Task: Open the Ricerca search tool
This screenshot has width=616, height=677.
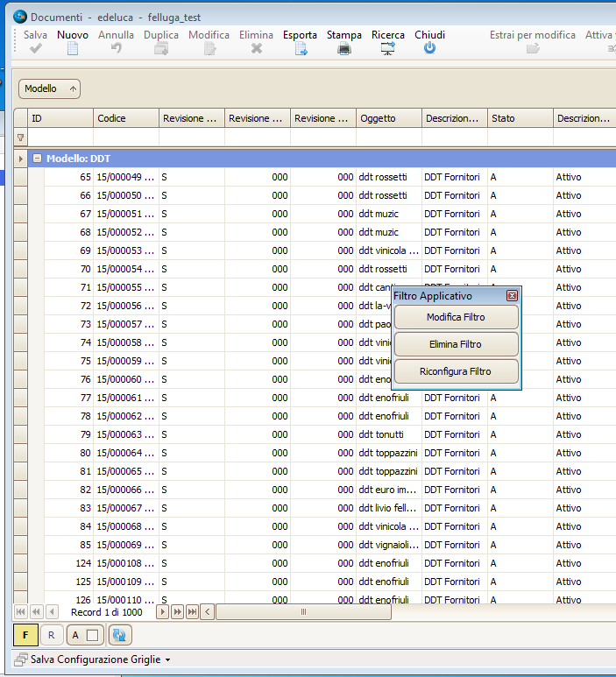Action: click(387, 49)
